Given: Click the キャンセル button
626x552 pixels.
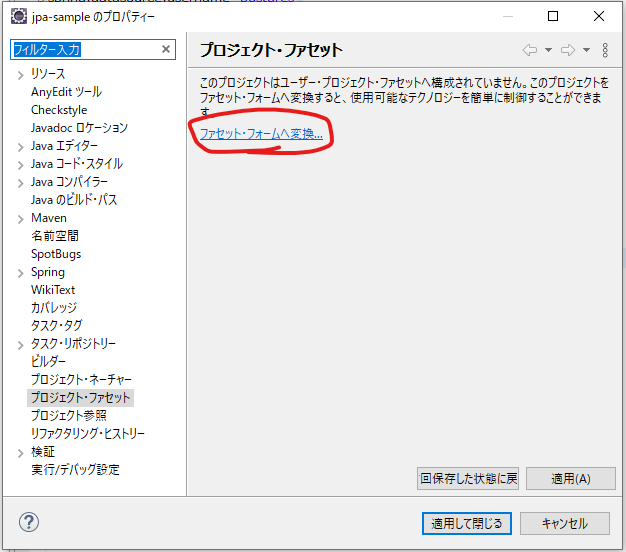Looking at the screenshot, I should coord(565,523).
